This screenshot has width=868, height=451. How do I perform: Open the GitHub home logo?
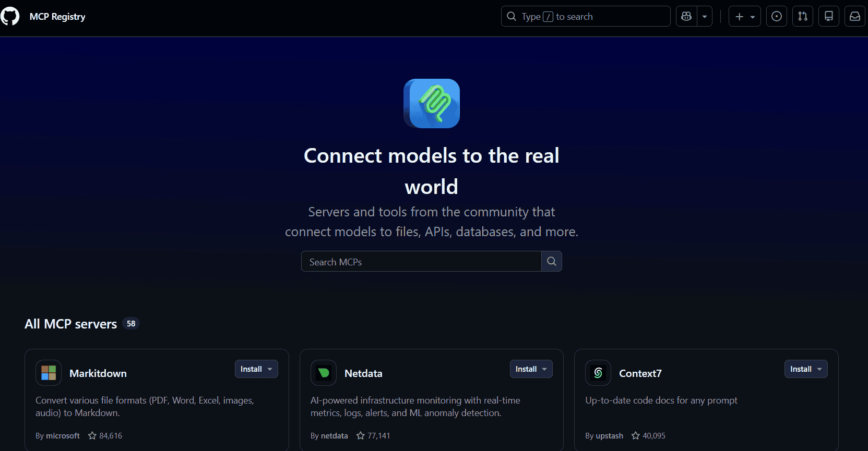(9, 16)
